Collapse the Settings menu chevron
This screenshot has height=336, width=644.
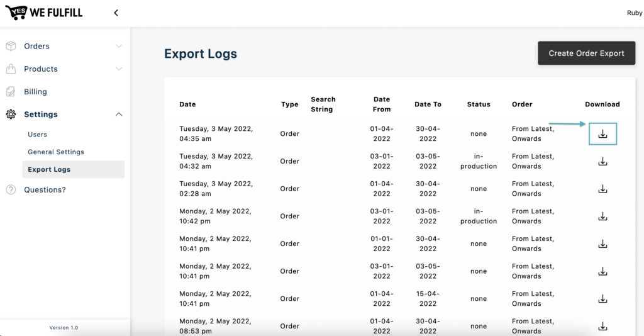tap(119, 114)
